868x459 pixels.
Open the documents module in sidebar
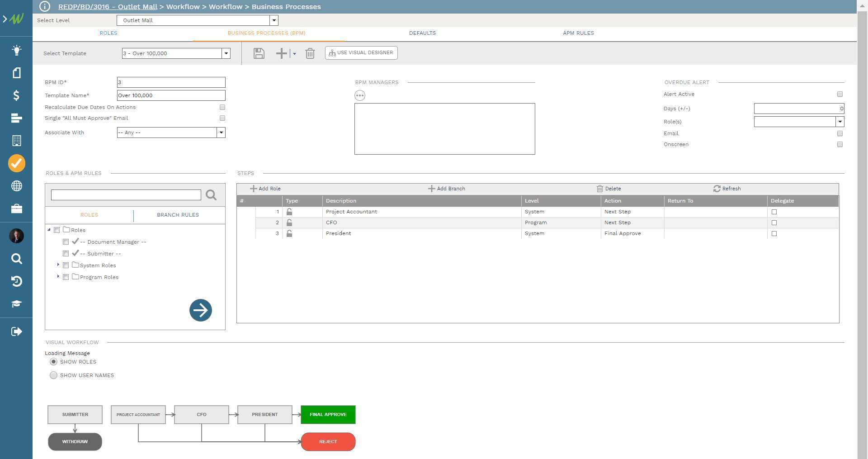click(16, 73)
